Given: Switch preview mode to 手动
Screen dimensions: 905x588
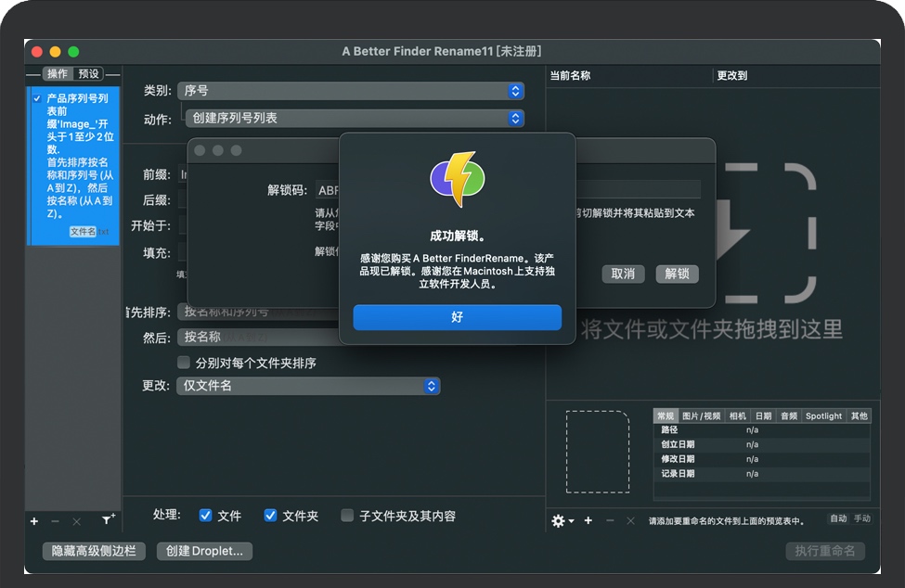Looking at the screenshot, I should (861, 518).
